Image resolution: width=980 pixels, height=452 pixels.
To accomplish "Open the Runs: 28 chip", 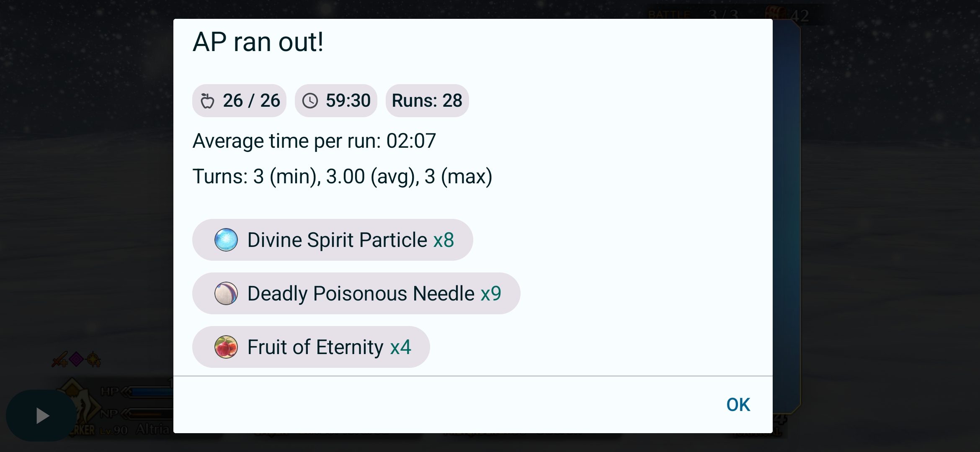I will pos(427,100).
